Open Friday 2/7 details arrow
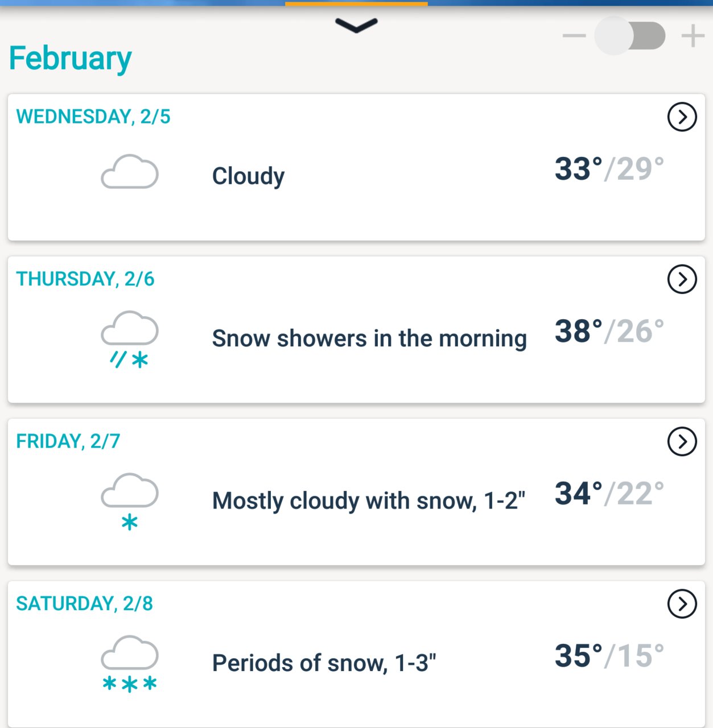Image resolution: width=713 pixels, height=728 pixels. coord(682,441)
